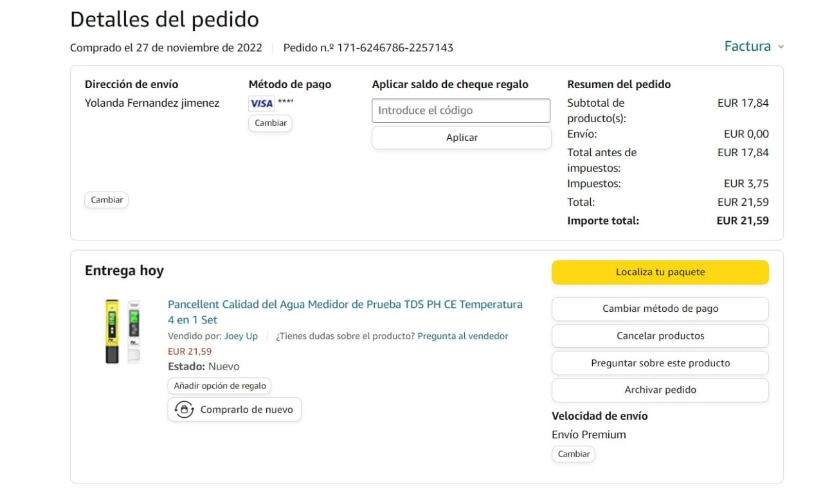Click Preguntar sobre este producto
The width and height of the screenshot is (823, 504).
(660, 363)
